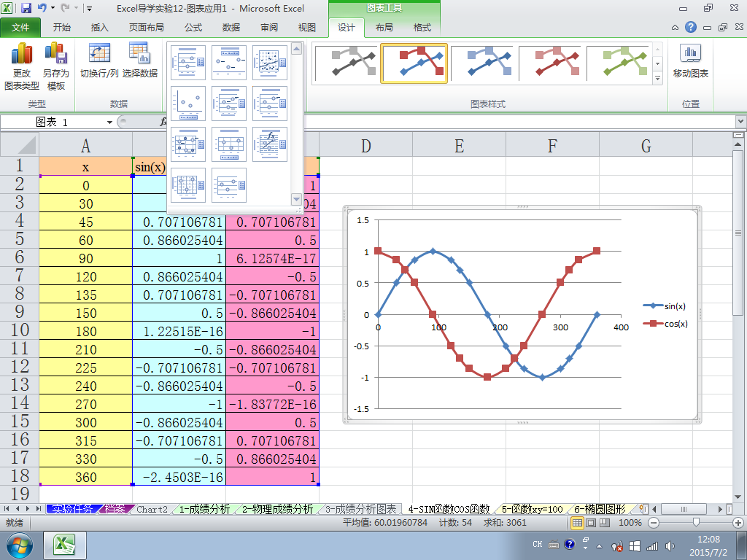Open sheet tab 5-函数xy=100
Screen dimensions: 747x560
(x=532, y=509)
